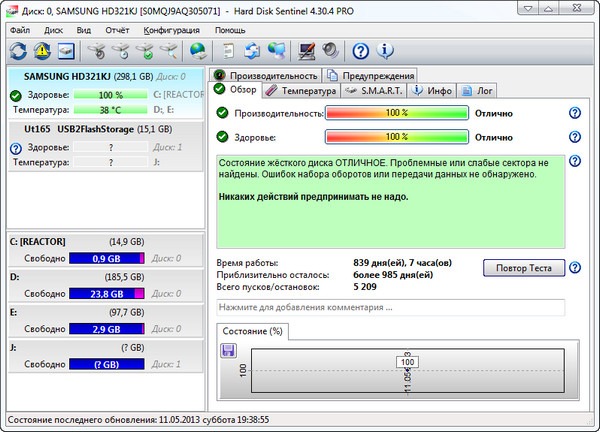Click the refresh toolbar icon

(18, 50)
